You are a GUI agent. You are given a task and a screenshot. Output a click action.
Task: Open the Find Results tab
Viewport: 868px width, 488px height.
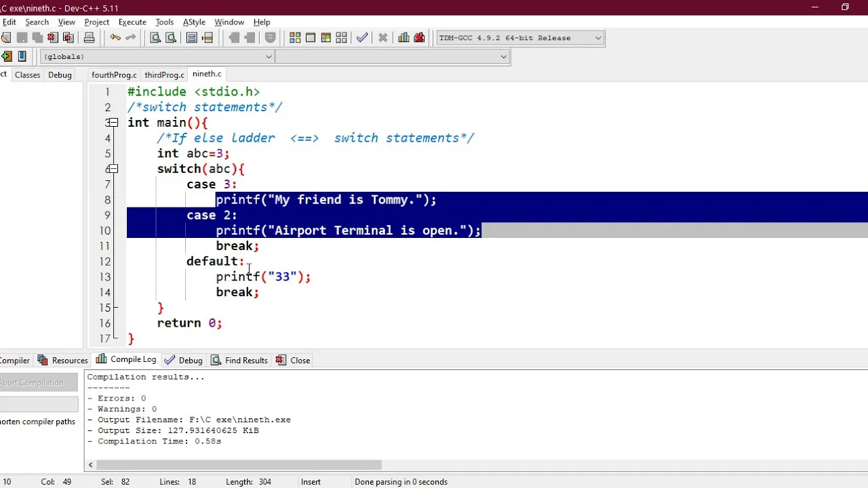(x=239, y=360)
